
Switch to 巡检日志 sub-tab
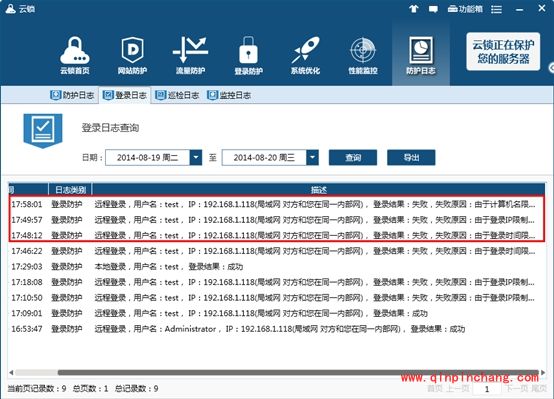177,95
